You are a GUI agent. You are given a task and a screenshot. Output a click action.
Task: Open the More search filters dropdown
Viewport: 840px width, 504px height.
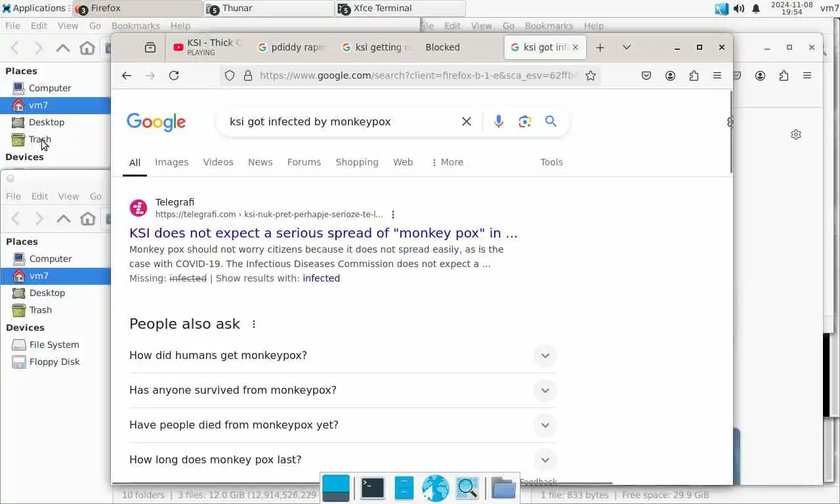pyautogui.click(x=448, y=162)
